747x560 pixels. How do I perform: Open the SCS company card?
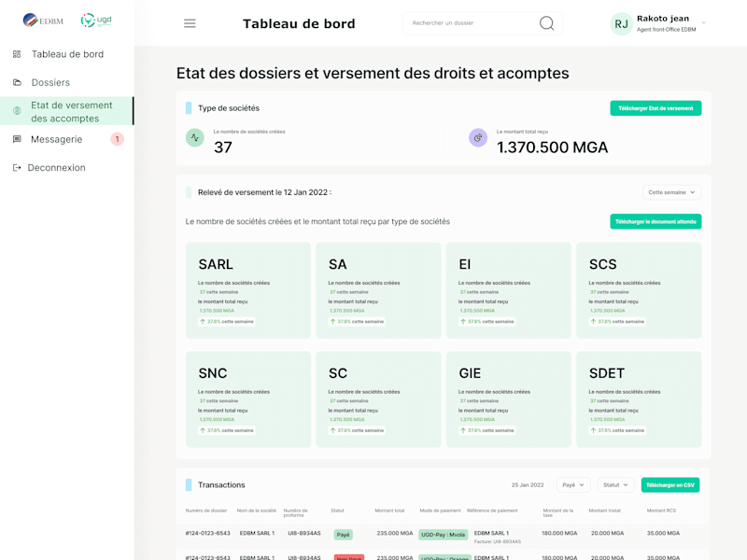639,290
